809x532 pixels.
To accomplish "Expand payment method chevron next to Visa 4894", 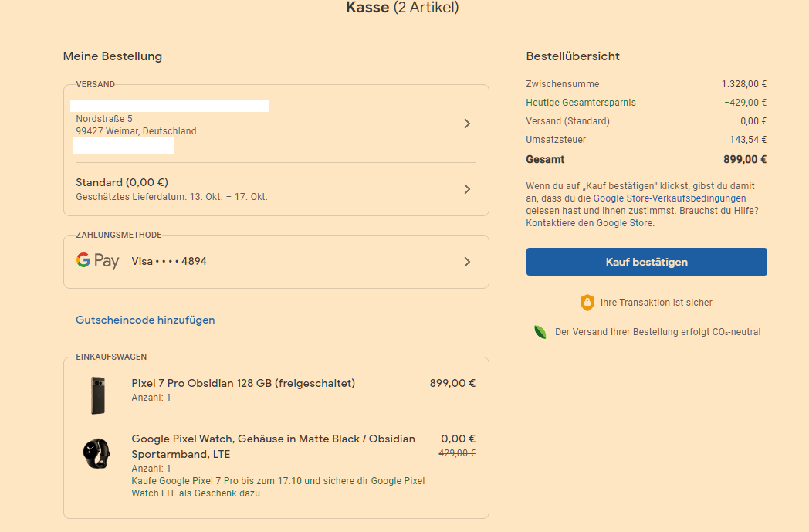I will [467, 262].
